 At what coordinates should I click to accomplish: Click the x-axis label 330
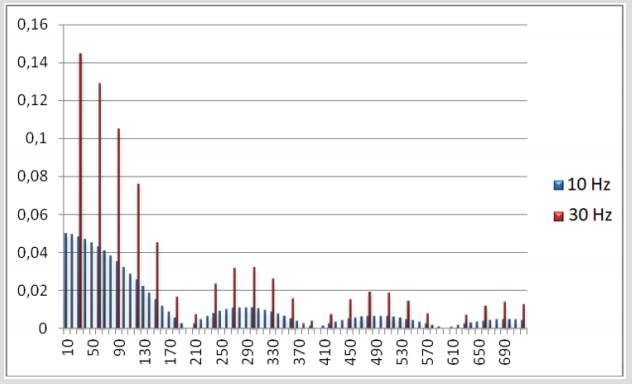(273, 351)
